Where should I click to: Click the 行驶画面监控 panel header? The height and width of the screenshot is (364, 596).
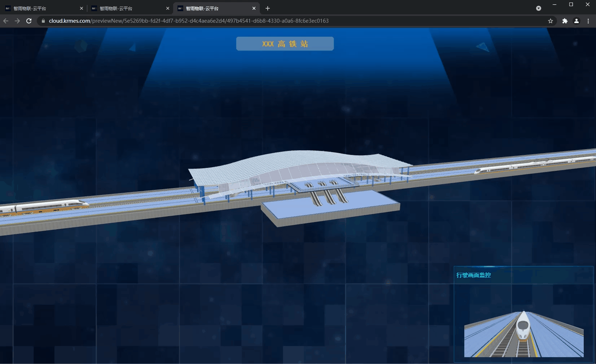473,275
